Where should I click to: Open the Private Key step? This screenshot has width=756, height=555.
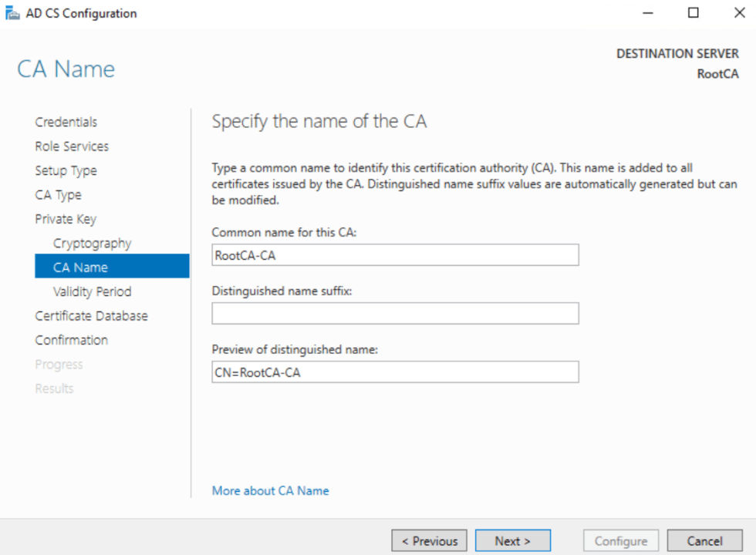click(67, 219)
